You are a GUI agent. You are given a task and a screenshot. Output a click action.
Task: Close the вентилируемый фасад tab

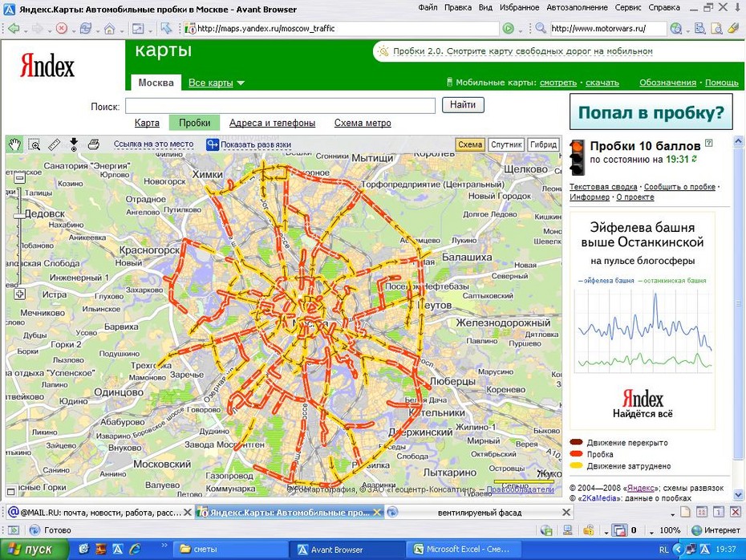point(566,513)
